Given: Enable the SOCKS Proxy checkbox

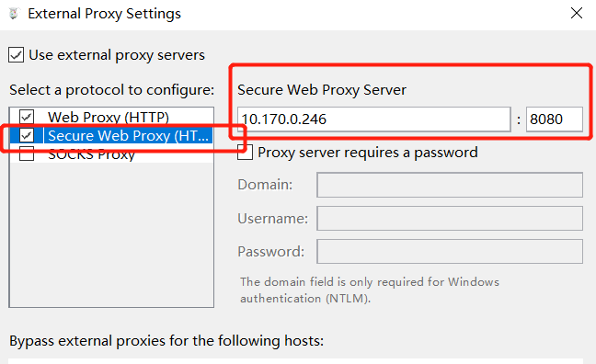Looking at the screenshot, I should [27, 154].
